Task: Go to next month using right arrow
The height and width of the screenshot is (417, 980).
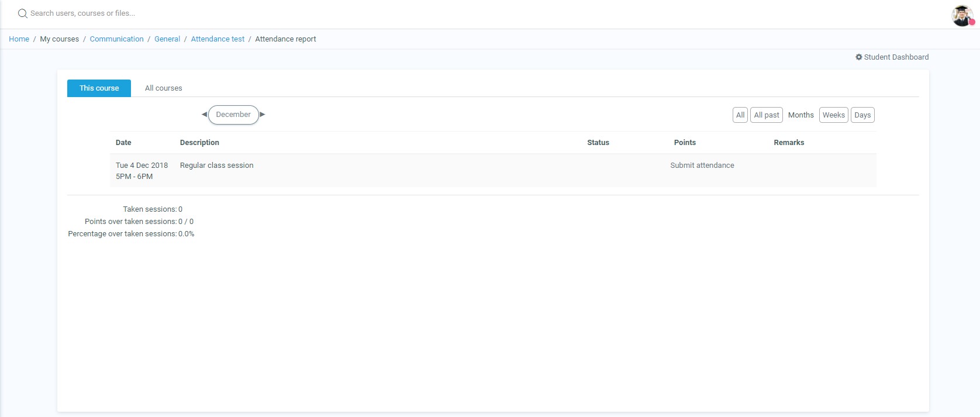Action: coord(263,115)
